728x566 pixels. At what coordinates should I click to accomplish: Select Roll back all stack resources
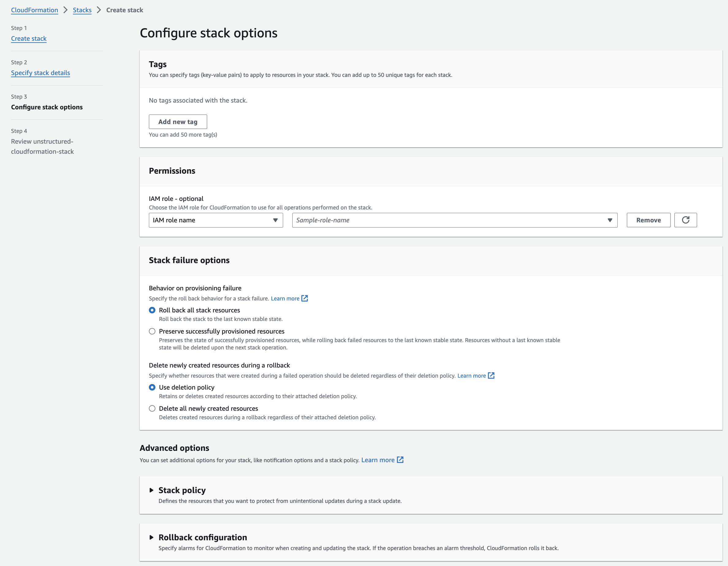click(152, 310)
